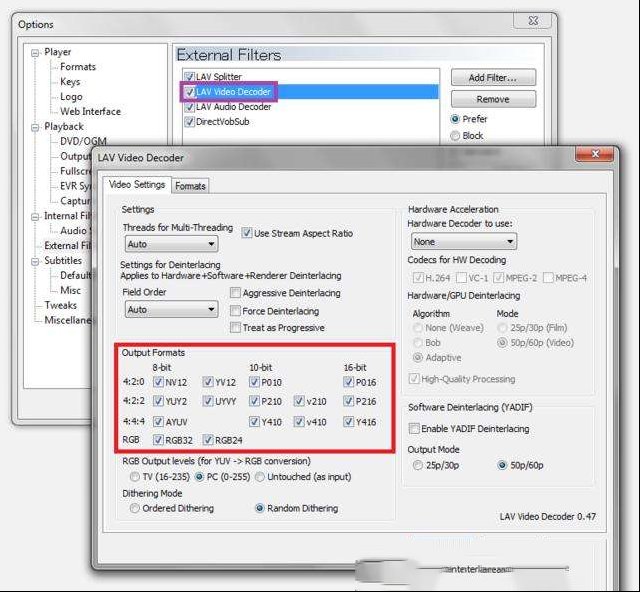
Task: Uncheck P210 output format
Action: click(254, 401)
